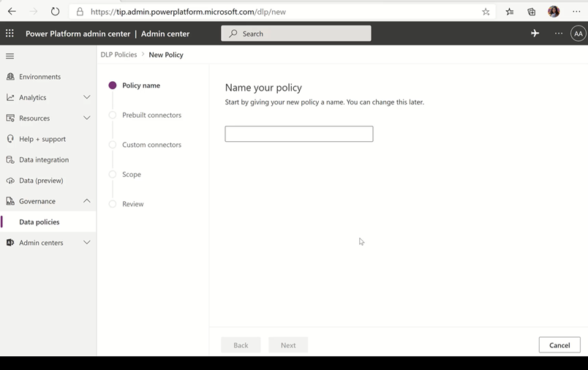Cancel the new policy creation

pyautogui.click(x=559, y=345)
